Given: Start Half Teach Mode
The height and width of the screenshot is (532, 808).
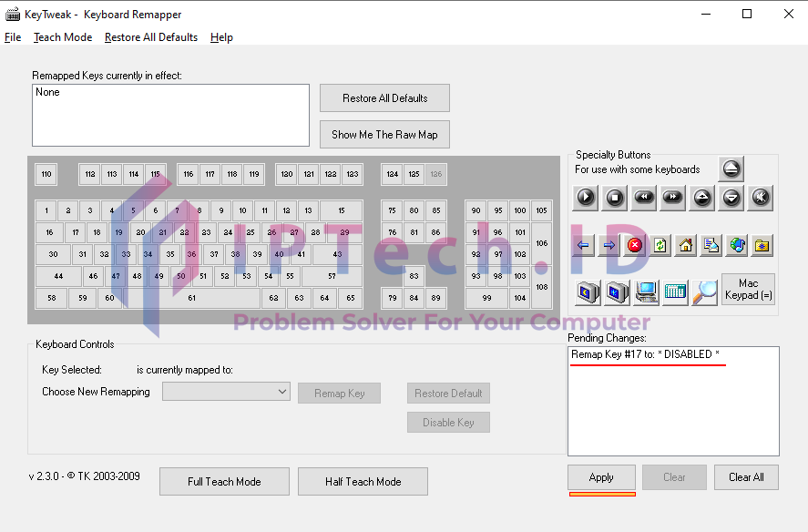Looking at the screenshot, I should pos(363,482).
